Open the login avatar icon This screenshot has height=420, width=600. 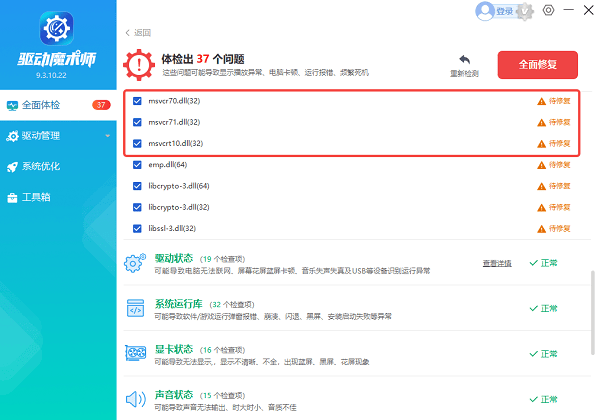coord(485,11)
